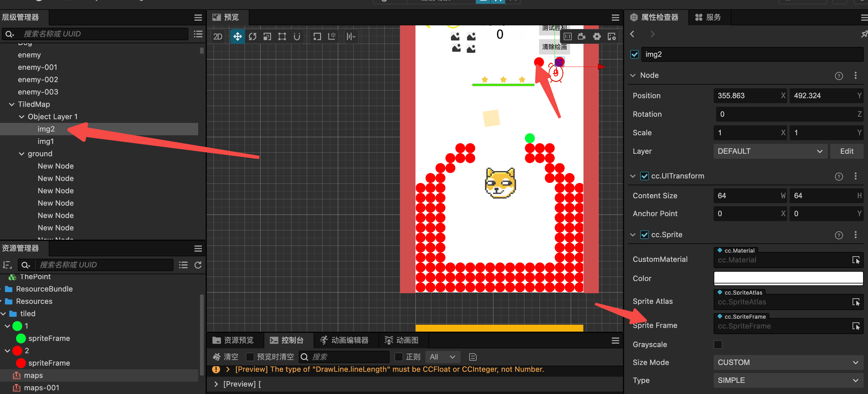Switch scene view with 2D button
Image resolution: width=868 pixels, height=394 pixels.
(218, 36)
